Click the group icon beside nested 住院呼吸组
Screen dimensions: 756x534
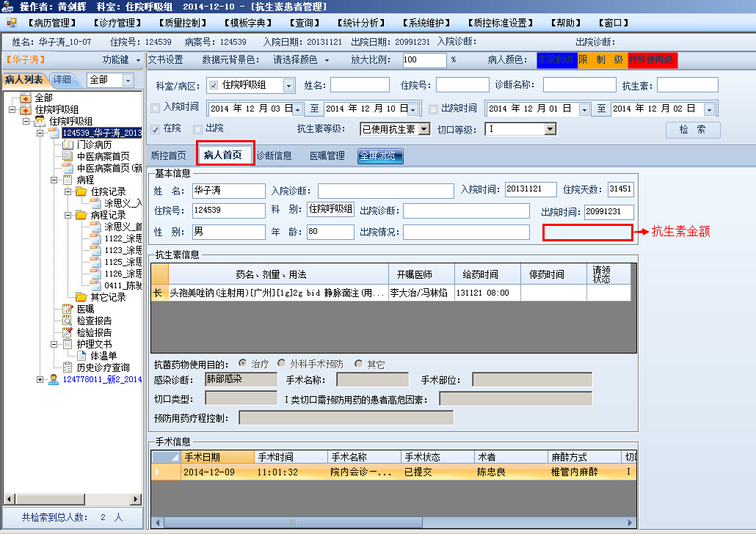click(x=40, y=122)
